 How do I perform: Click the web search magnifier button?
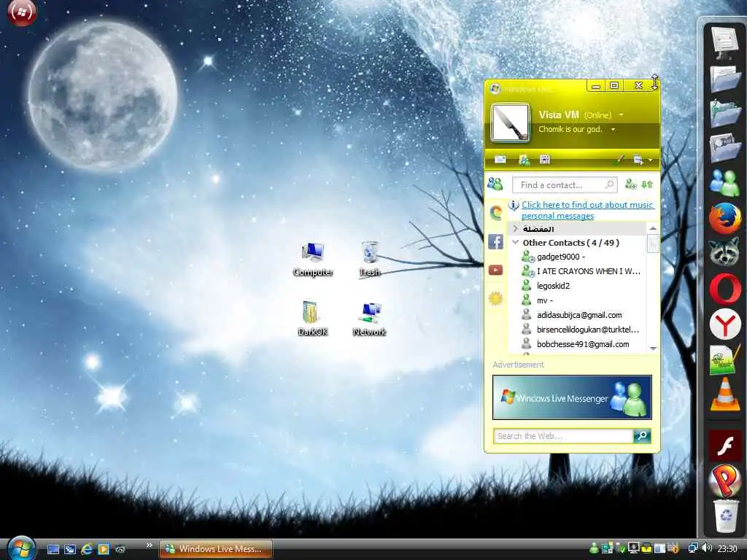[x=642, y=436]
